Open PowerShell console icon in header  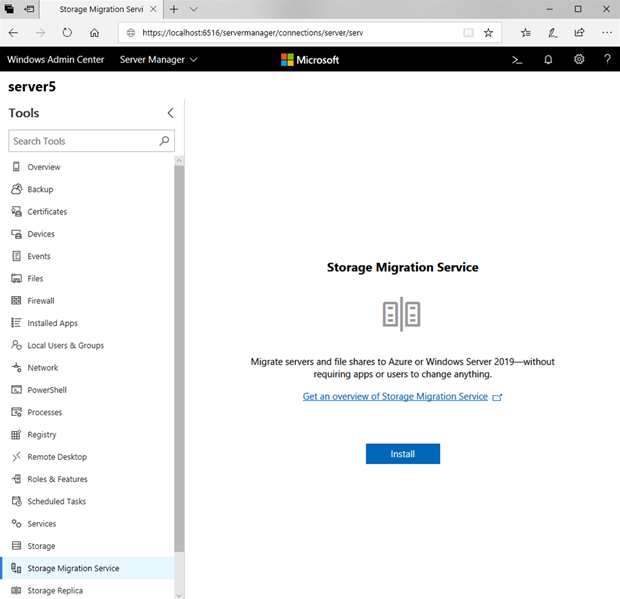click(x=517, y=60)
